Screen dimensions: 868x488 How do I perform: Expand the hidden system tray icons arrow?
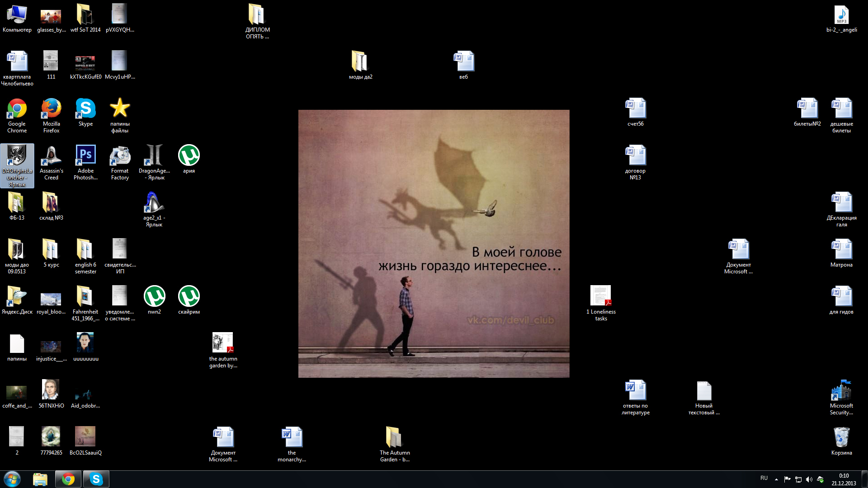776,479
